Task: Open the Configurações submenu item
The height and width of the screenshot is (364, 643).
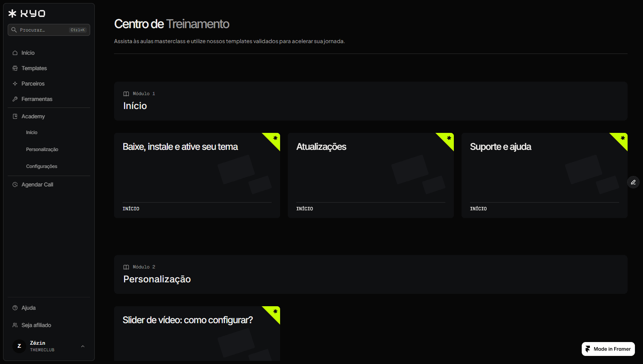Action: point(42,166)
